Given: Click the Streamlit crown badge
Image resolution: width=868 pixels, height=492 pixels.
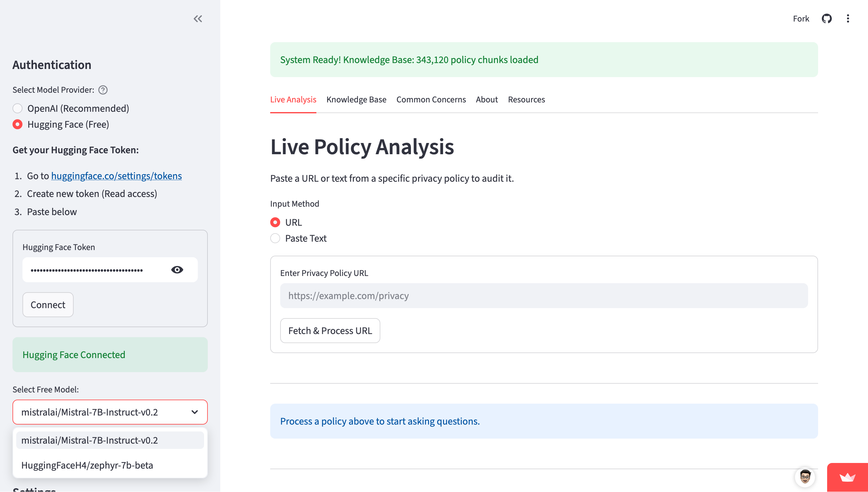Looking at the screenshot, I should (847, 477).
